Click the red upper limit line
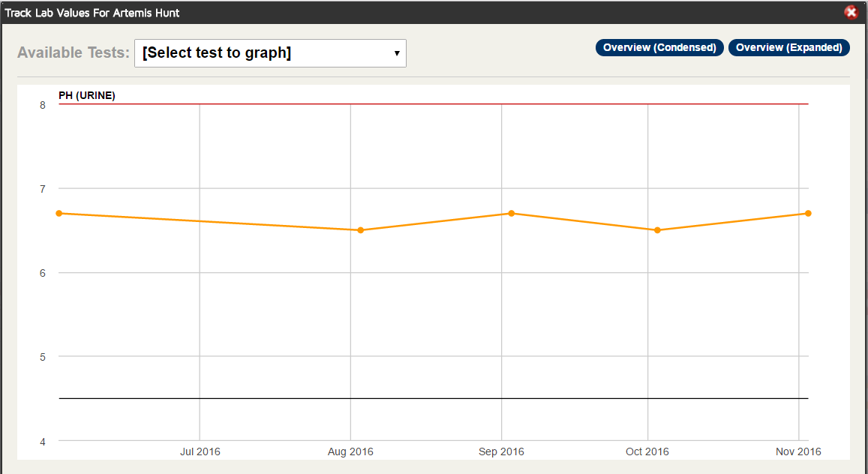This screenshot has height=474, width=868. [x=434, y=104]
